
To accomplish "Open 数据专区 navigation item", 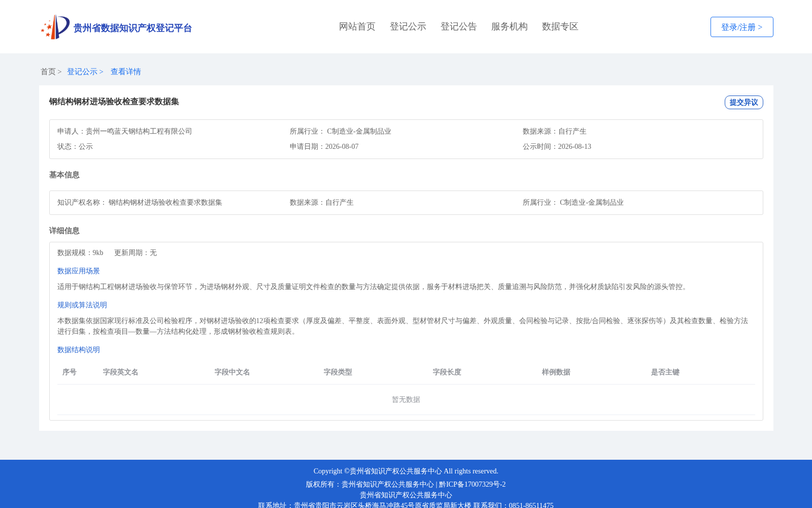I will [560, 26].
